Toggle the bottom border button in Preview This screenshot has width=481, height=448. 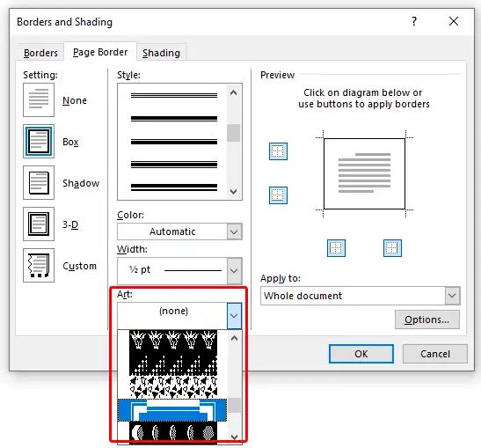[x=278, y=195]
